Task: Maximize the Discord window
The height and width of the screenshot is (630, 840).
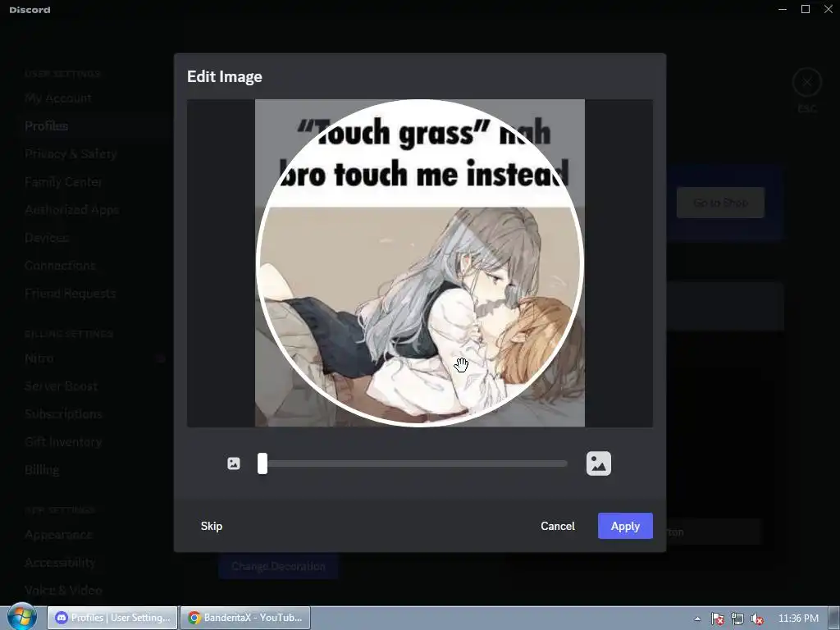Action: pyautogui.click(x=806, y=9)
